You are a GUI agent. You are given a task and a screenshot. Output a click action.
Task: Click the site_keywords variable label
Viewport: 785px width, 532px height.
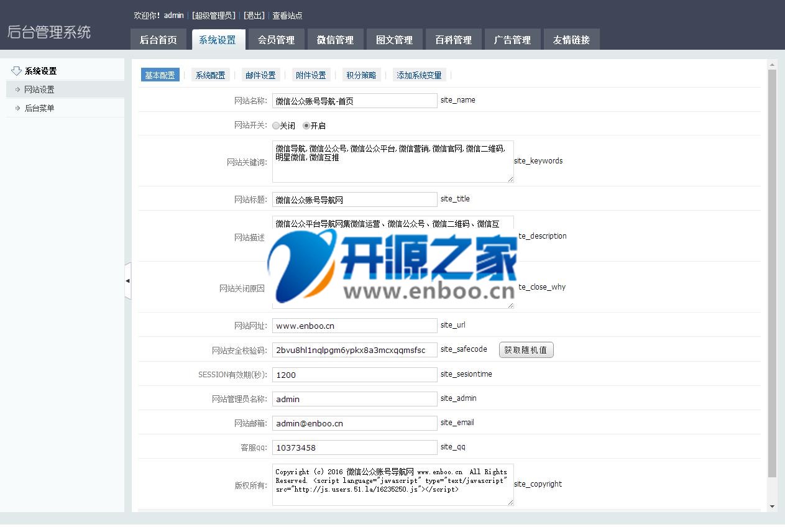538,161
